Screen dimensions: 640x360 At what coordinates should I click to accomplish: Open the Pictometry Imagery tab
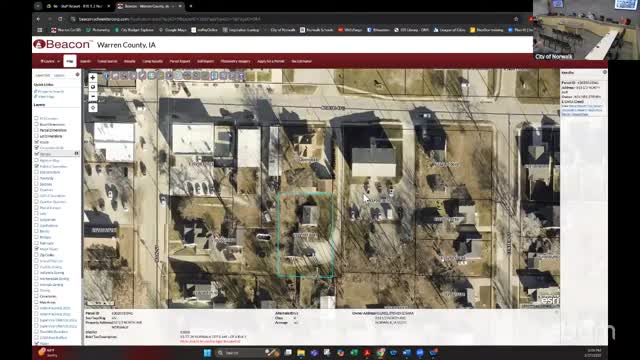coord(235,61)
